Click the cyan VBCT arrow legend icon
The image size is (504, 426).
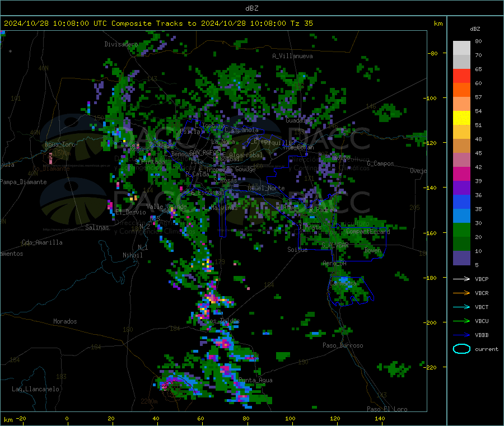(461, 307)
